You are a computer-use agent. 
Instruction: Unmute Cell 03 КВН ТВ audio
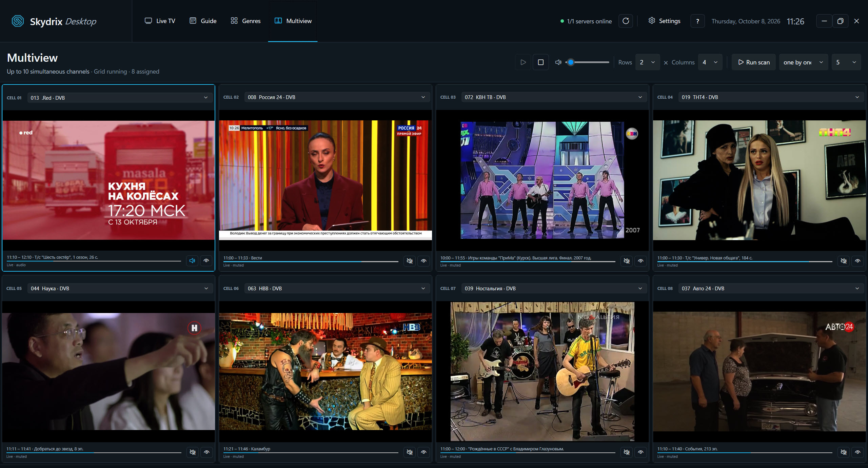click(x=627, y=261)
